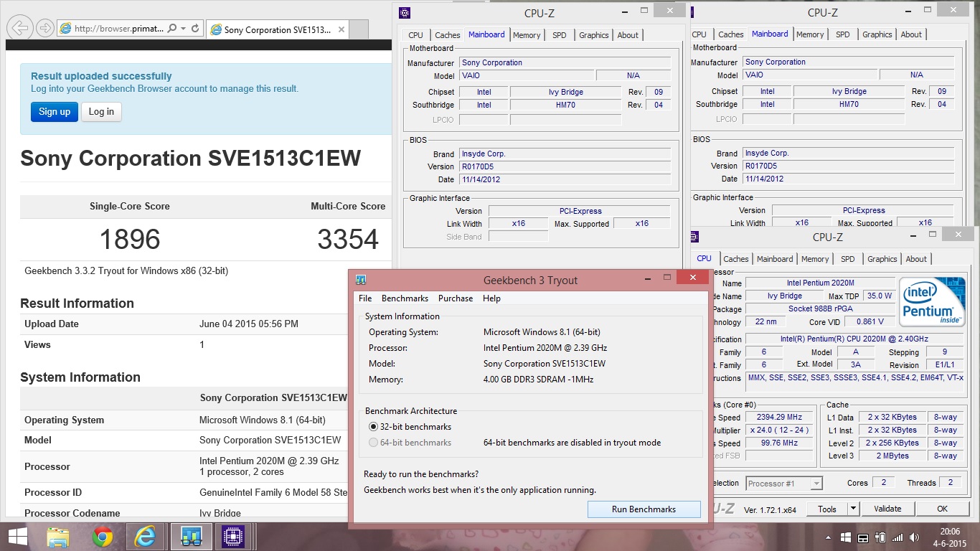Click the battery power icon in the tray

880,537
